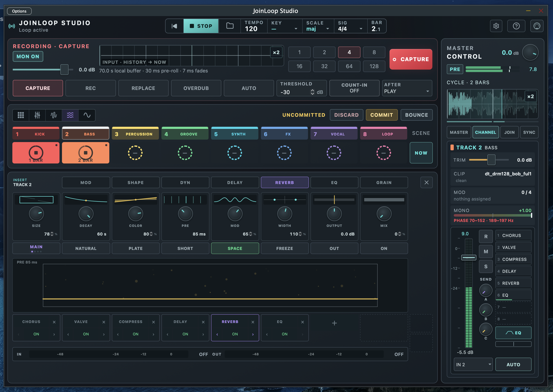The image size is (553, 392).
Task: Toggle the channel Solo S button
Action: tap(486, 266)
